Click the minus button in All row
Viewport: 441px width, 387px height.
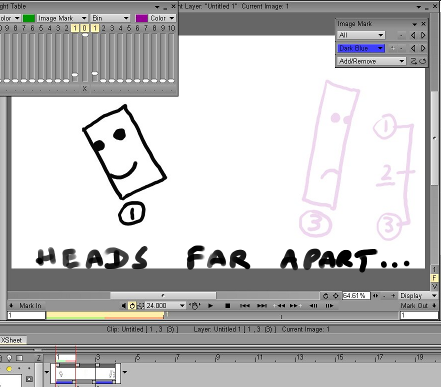pos(401,35)
